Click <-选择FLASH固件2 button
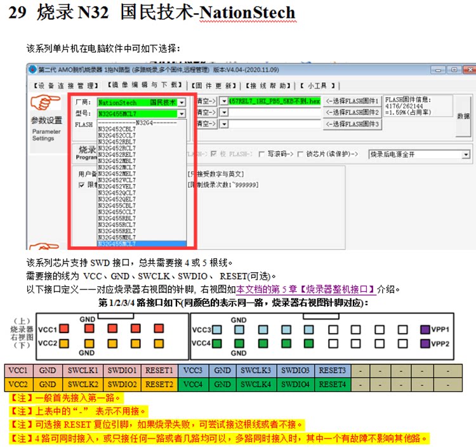The height and width of the screenshot is (448, 476). [352, 112]
